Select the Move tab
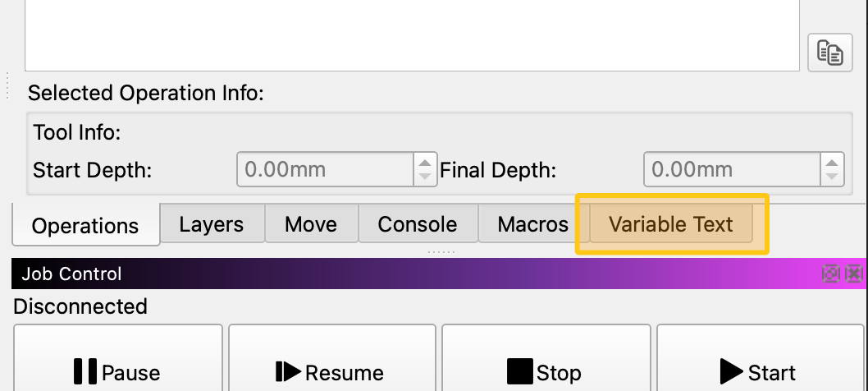Viewport: 868px width, 391px height. click(x=311, y=224)
